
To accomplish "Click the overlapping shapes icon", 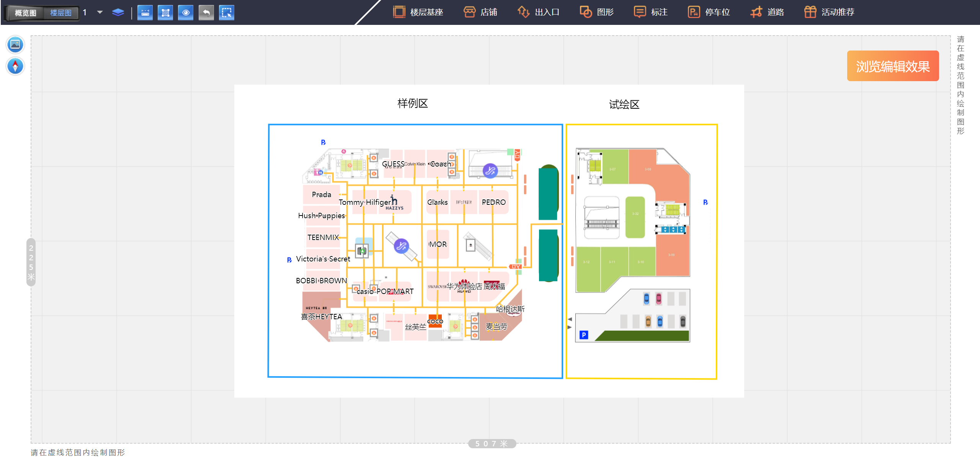I will [x=586, y=12].
